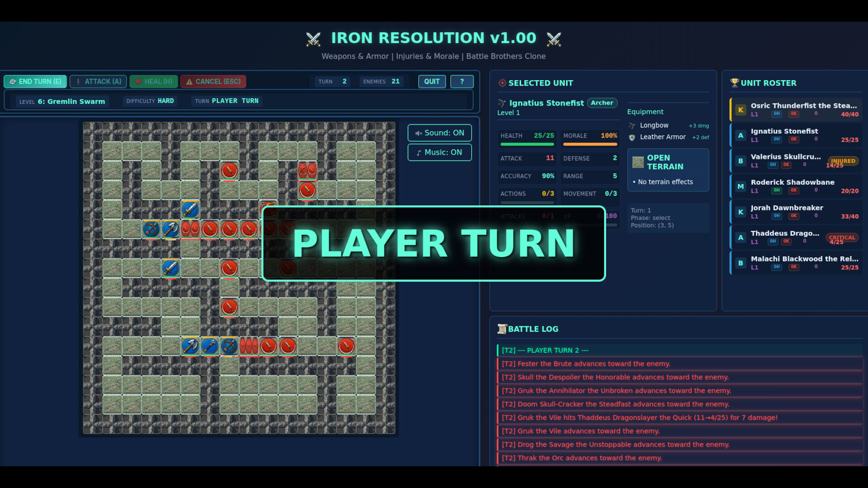Viewport: 868px width, 488px height.
Task: Click the trophy icon in Unit Roster header
Action: [x=734, y=83]
